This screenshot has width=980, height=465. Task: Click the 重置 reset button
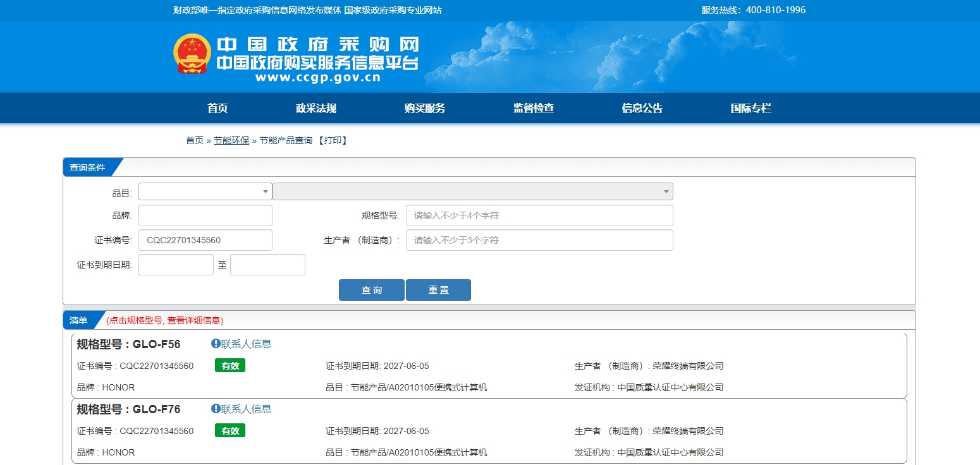(438, 290)
